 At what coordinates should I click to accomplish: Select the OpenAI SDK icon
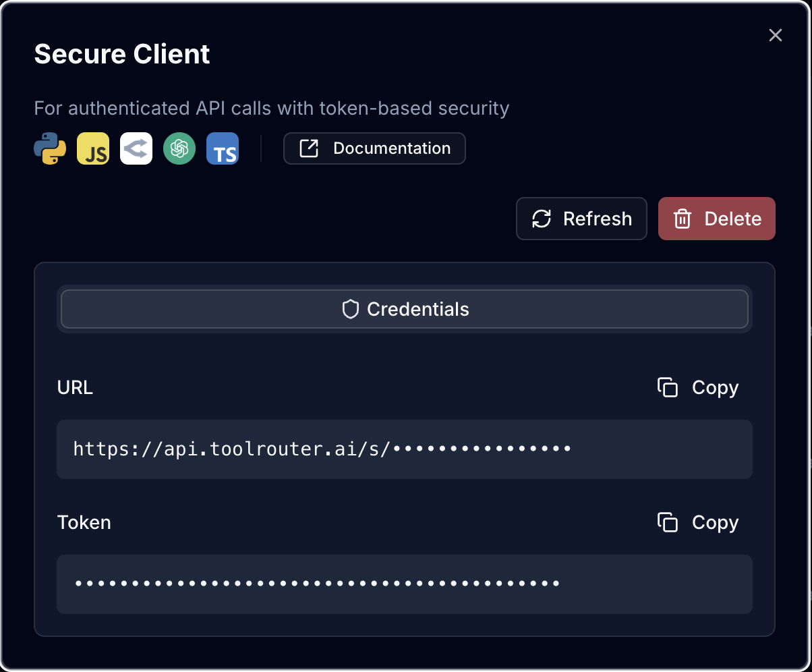(179, 148)
